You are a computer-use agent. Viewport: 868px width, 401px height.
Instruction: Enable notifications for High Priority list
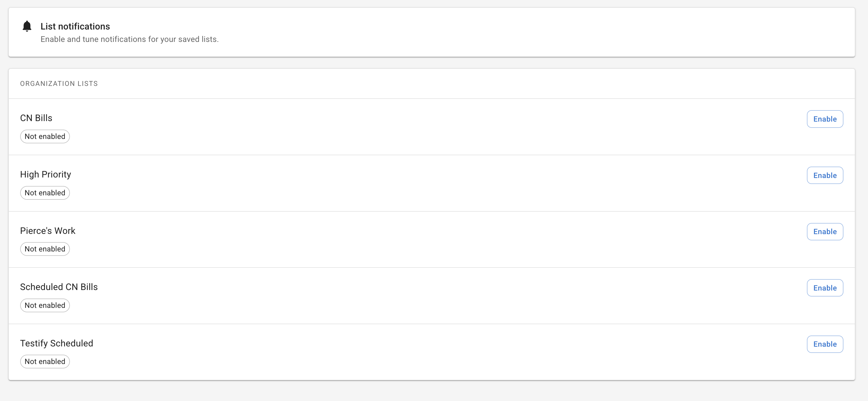(825, 175)
